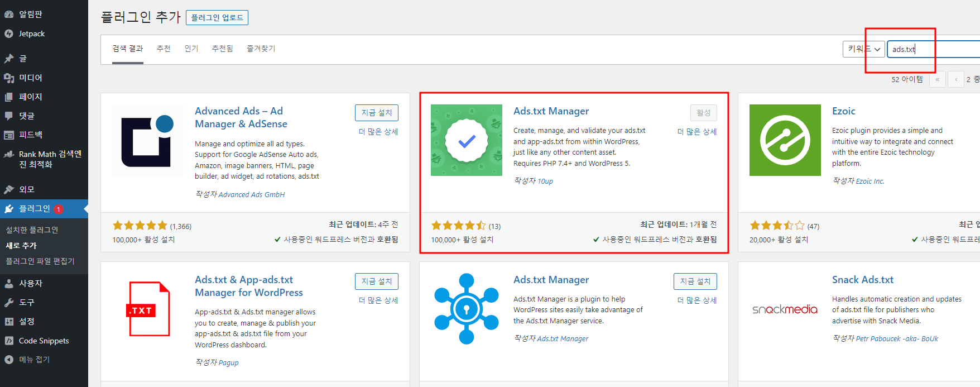Select the 추천됨 tab

click(223, 49)
